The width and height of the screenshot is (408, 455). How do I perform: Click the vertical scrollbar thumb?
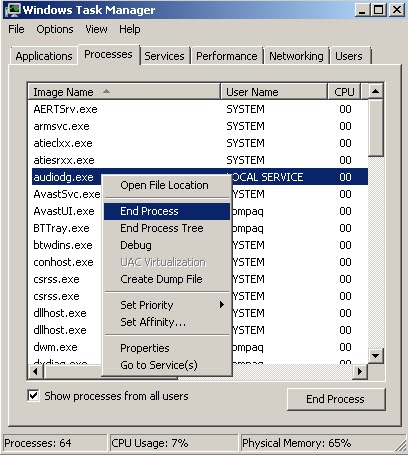point(376,128)
